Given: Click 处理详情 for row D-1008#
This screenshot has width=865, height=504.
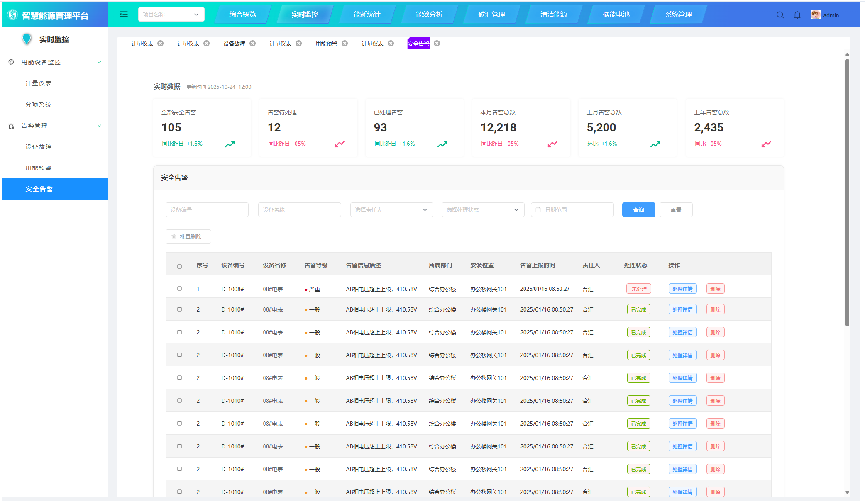Looking at the screenshot, I should tap(682, 289).
